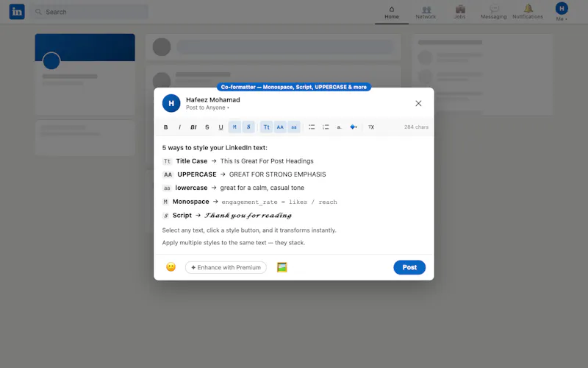Click 'engagement_rate = likes / reach' text
Viewport: 588px width, 368px height.
coord(279,202)
